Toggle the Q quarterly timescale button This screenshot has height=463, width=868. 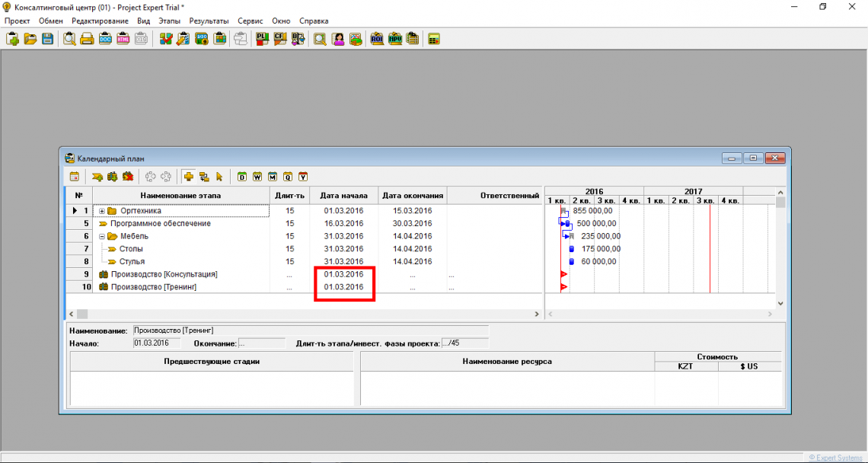288,177
